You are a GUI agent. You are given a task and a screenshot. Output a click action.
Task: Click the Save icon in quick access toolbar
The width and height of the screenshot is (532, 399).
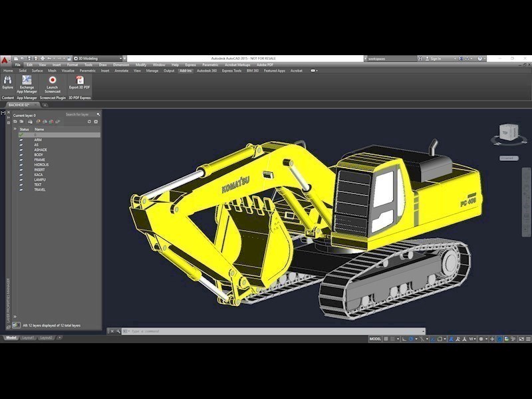(x=29, y=59)
